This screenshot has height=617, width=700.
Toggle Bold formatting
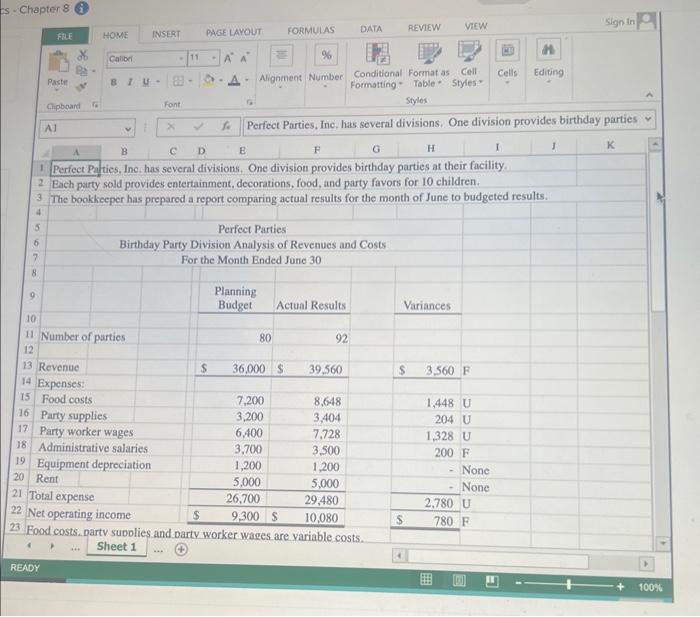(113, 82)
